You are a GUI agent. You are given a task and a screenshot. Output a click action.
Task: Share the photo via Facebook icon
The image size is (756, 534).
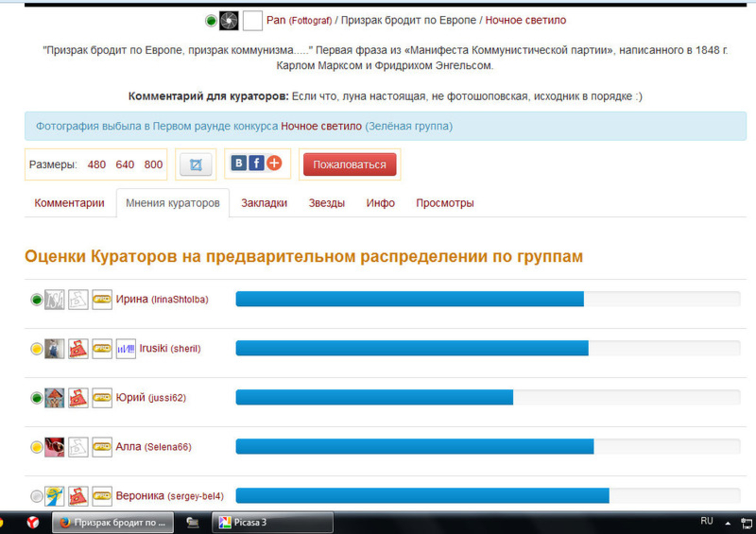click(256, 163)
